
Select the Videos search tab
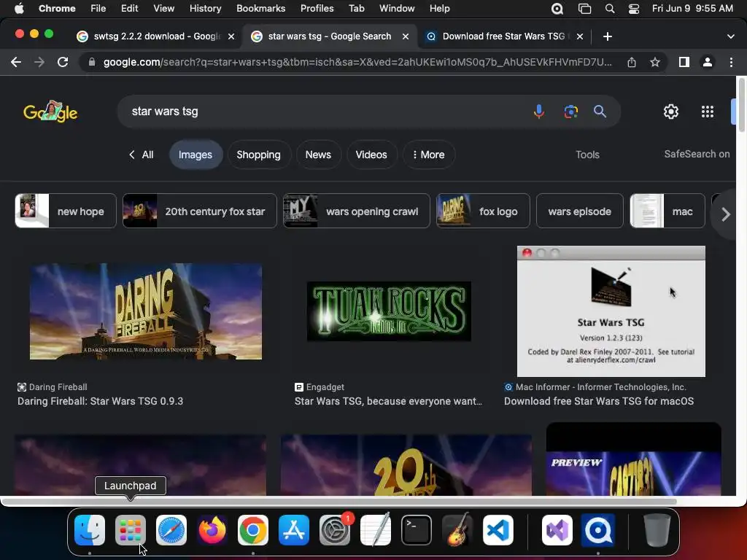click(371, 155)
